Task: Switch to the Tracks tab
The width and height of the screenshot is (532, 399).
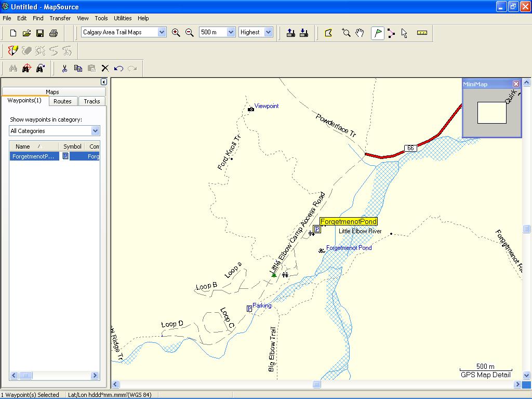Action: (92, 101)
